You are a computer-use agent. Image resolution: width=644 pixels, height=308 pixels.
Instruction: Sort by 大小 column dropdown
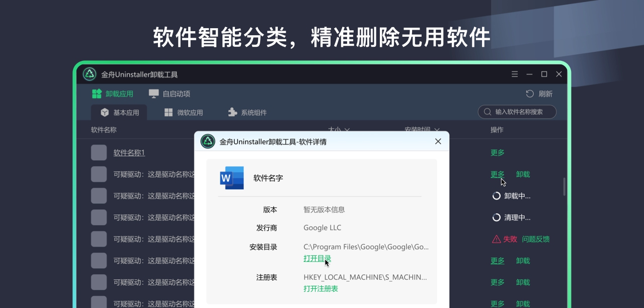[x=339, y=129]
